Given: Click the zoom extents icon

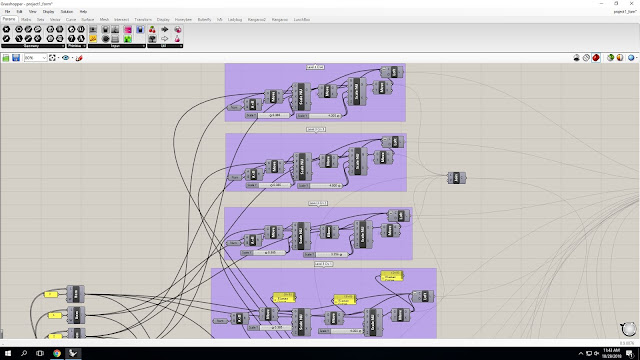Looking at the screenshot, I should pyautogui.click(x=52, y=58).
